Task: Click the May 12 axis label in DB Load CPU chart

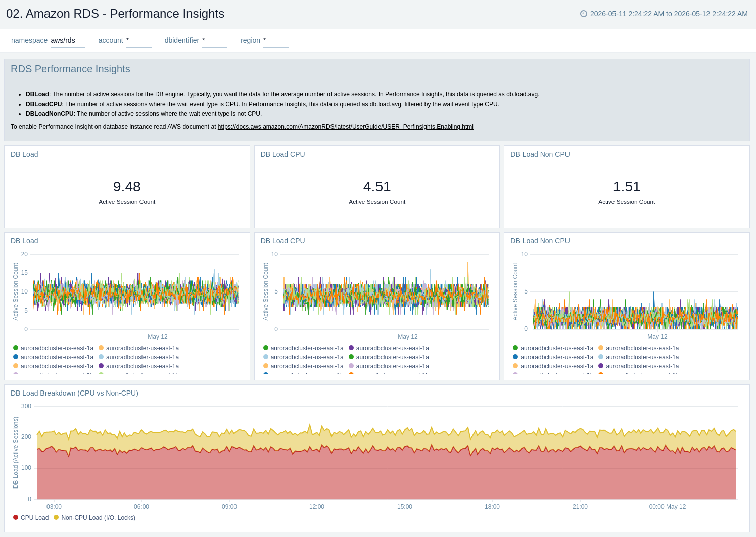Action: (x=408, y=337)
